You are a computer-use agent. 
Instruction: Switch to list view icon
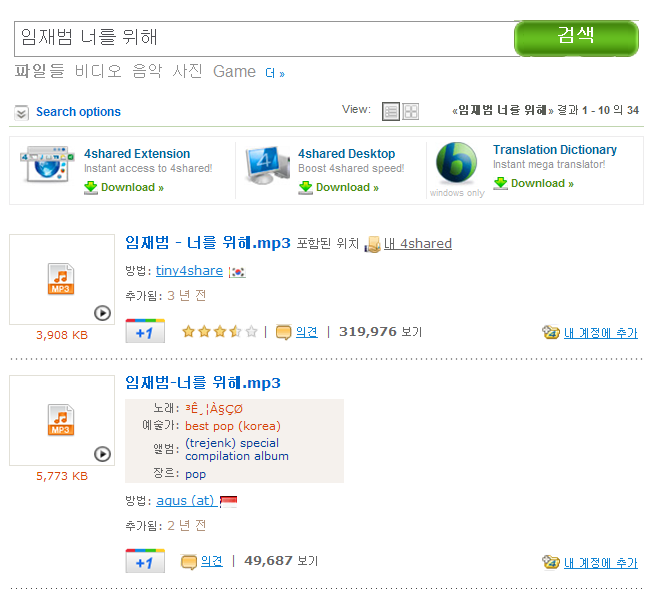tap(391, 112)
